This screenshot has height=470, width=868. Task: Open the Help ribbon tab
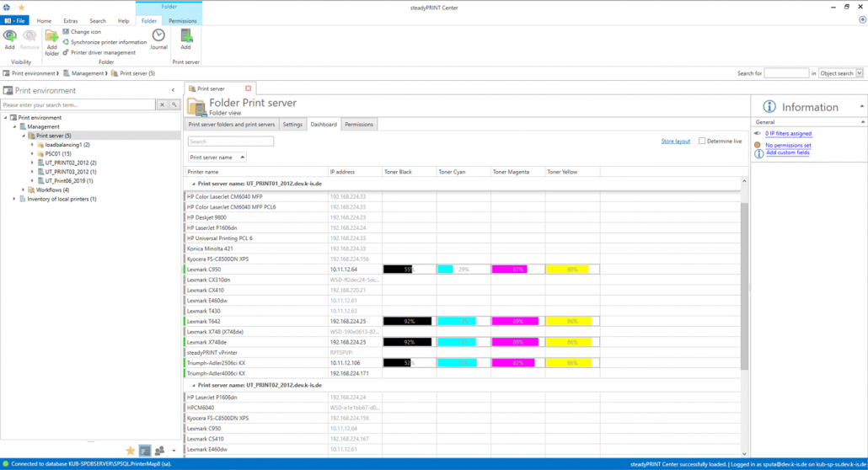[123, 21]
